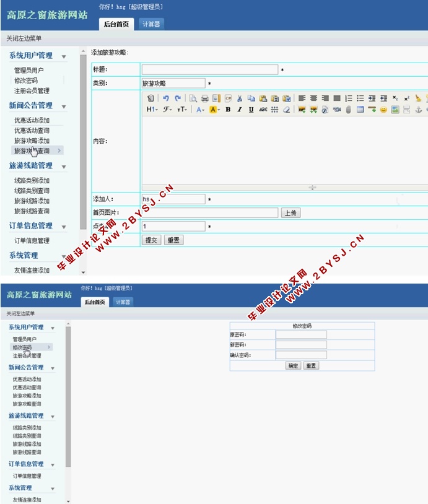Open 管理员用户 on guide page sidebar
Screen dimensions: 428x504
coord(29,70)
